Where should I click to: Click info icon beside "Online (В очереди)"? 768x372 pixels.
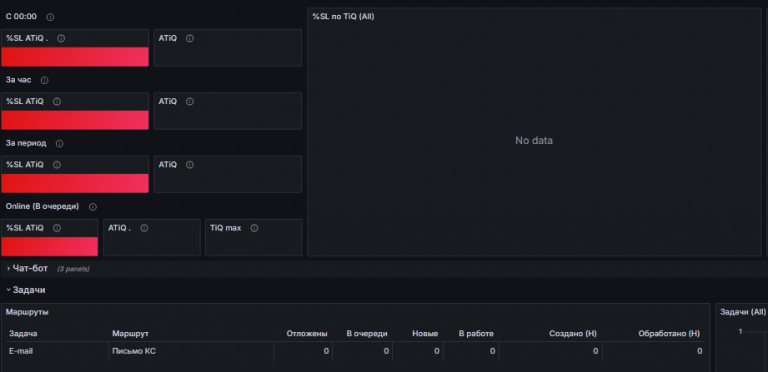[x=93, y=207]
